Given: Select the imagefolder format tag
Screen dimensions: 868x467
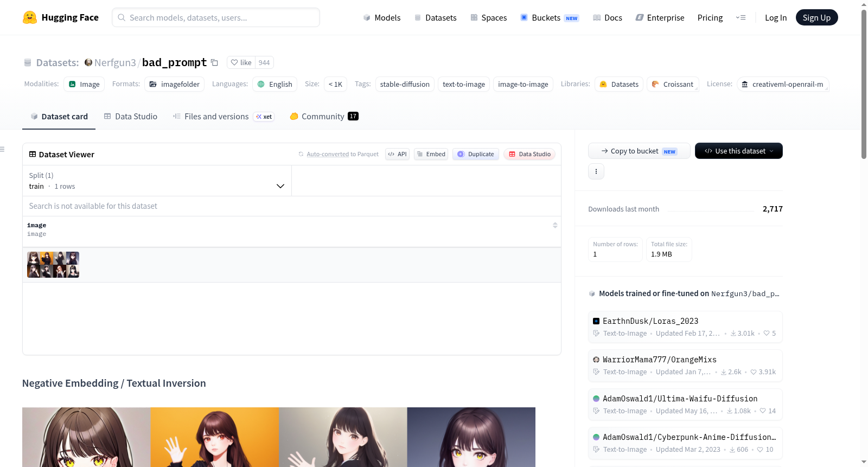Looking at the screenshot, I should pos(174,84).
